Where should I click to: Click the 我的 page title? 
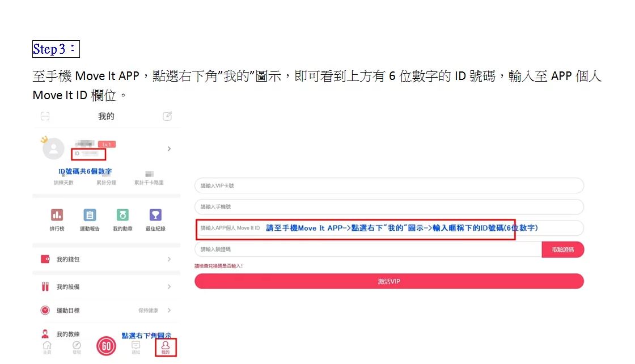(x=106, y=116)
